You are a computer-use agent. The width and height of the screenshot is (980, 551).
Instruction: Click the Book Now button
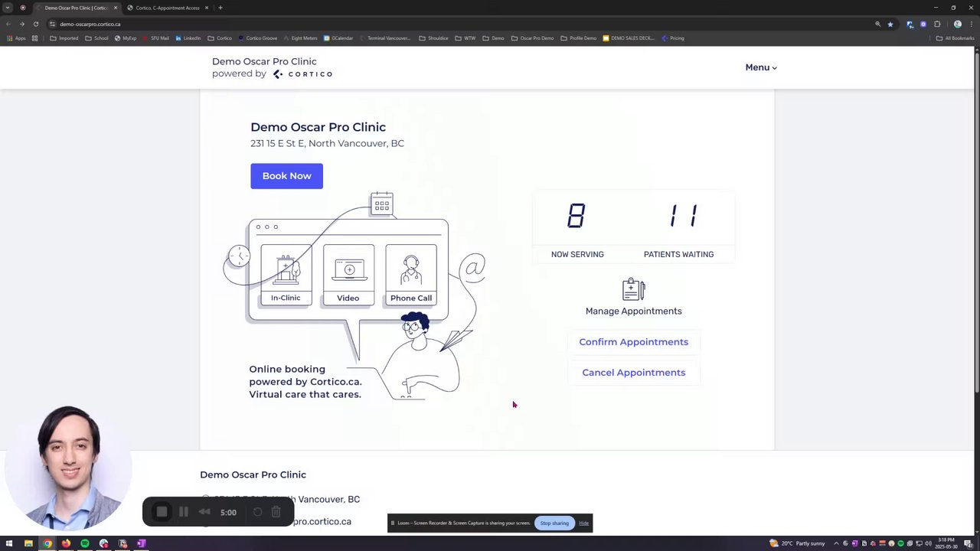pyautogui.click(x=286, y=176)
